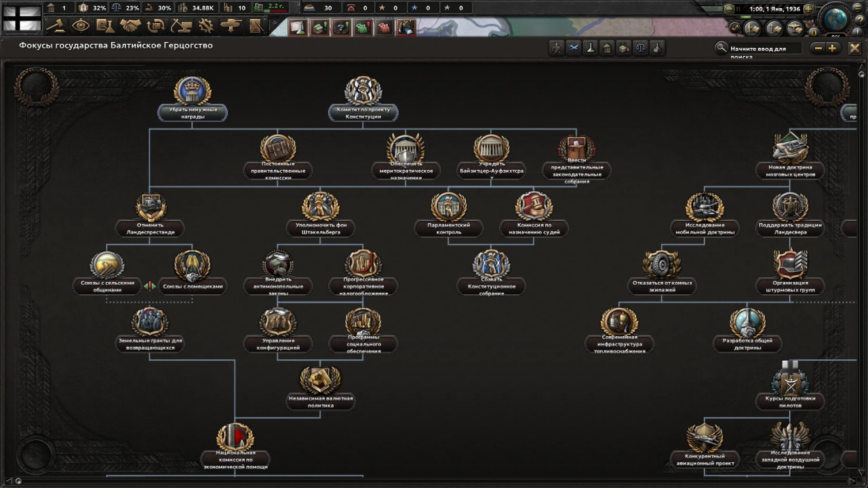Zoom out the focus tree with minus
The width and height of the screenshot is (868, 488).
coord(818,48)
